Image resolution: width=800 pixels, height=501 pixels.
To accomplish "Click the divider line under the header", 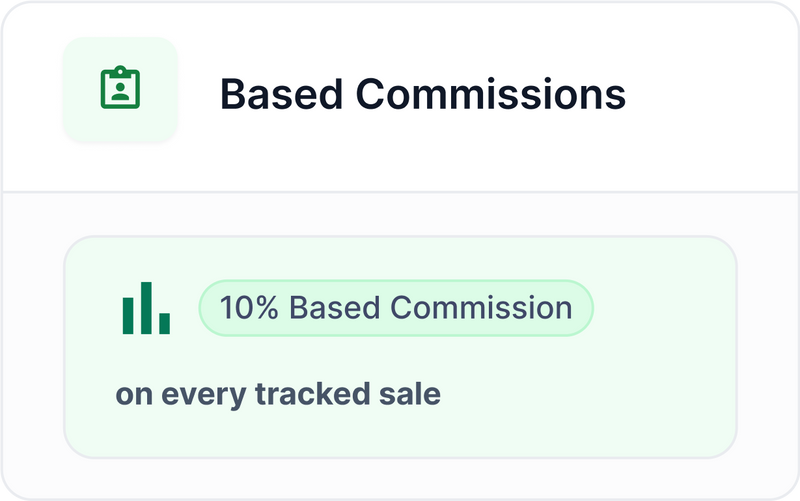I will pos(400,191).
